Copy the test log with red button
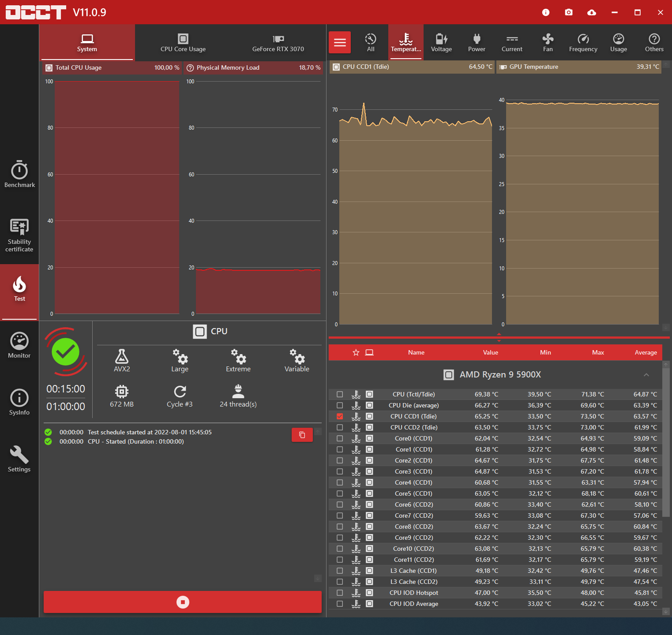Viewport: 672px width, 635px height. click(302, 435)
